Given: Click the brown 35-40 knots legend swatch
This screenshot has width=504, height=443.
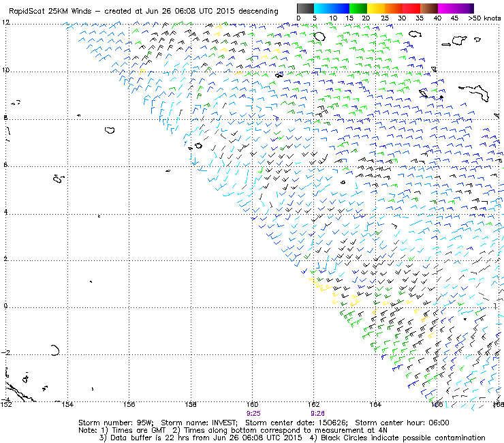Looking at the screenshot, I should pos(429,8).
